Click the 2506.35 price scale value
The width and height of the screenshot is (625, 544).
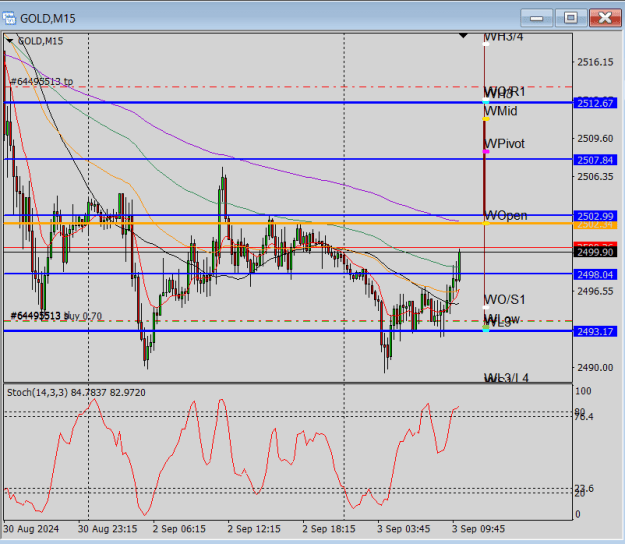pyautogui.click(x=595, y=177)
